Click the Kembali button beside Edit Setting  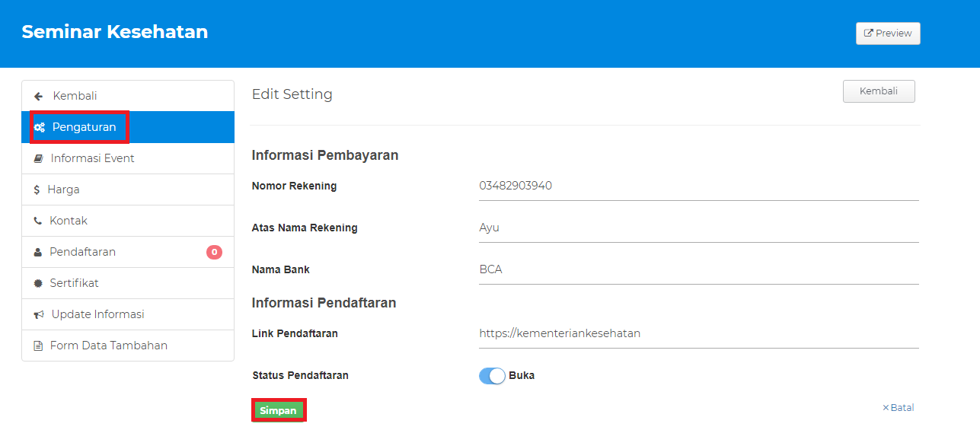tap(879, 91)
